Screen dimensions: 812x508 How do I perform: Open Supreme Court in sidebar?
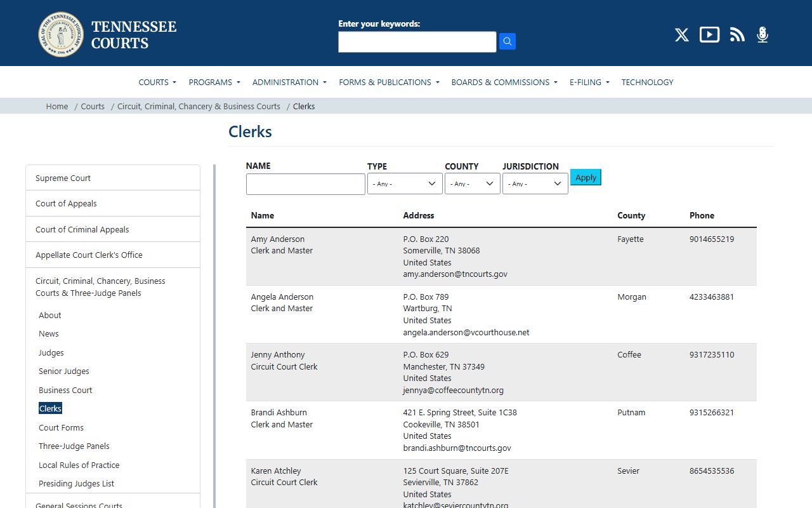113,178
